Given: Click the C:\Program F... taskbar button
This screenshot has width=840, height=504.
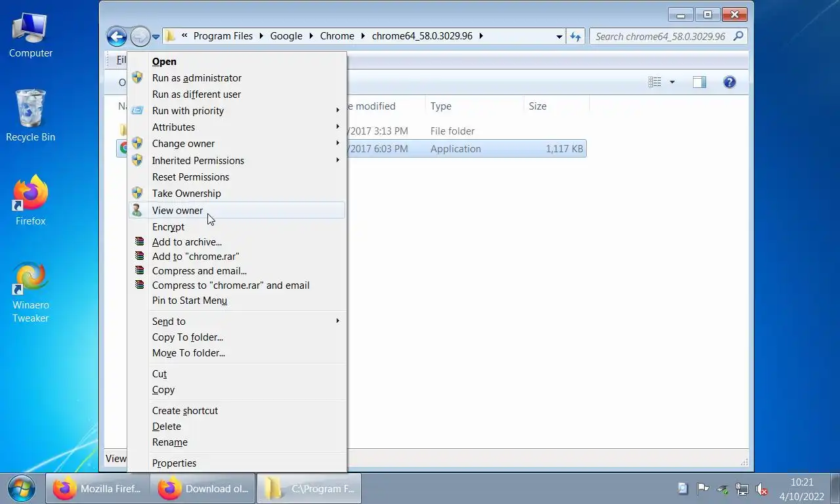Looking at the screenshot, I should pos(308,488).
